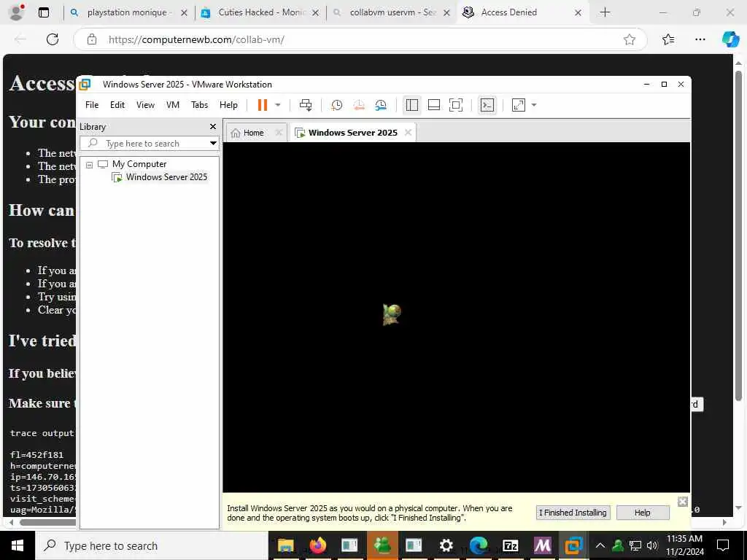Collapse the My Computer tree node

(x=89, y=164)
